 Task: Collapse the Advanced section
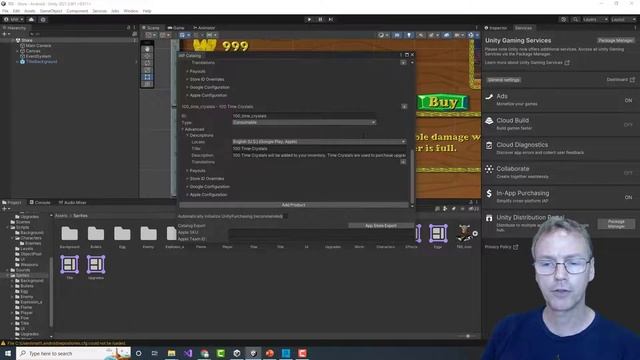tap(192, 129)
